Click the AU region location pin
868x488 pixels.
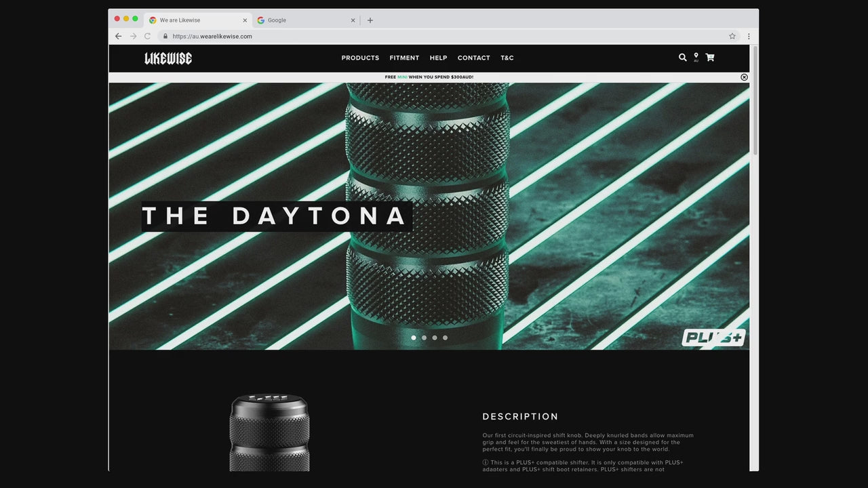(696, 57)
